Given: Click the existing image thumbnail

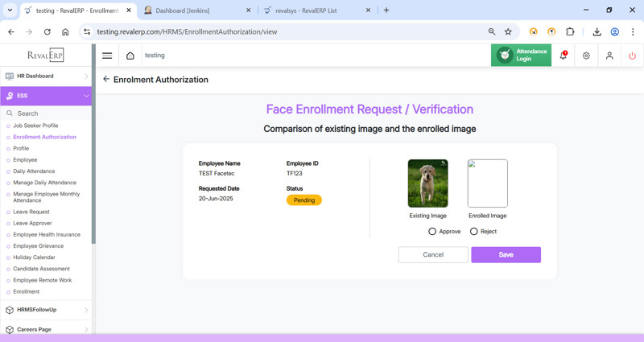Looking at the screenshot, I should coord(427,183).
